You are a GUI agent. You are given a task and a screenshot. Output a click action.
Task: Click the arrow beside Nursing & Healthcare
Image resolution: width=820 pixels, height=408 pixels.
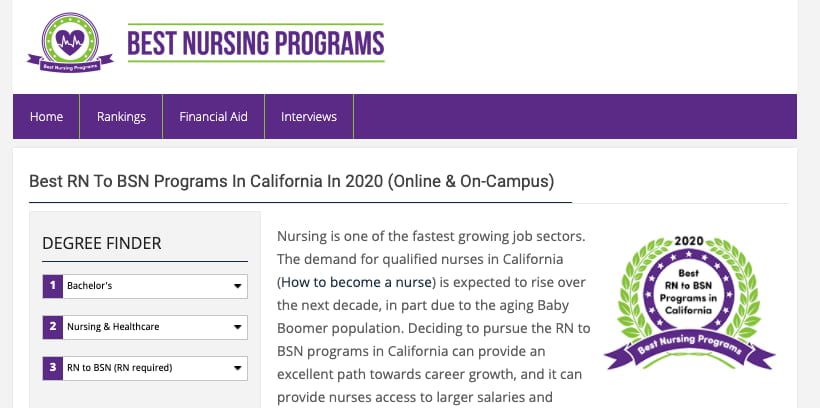coord(237,327)
